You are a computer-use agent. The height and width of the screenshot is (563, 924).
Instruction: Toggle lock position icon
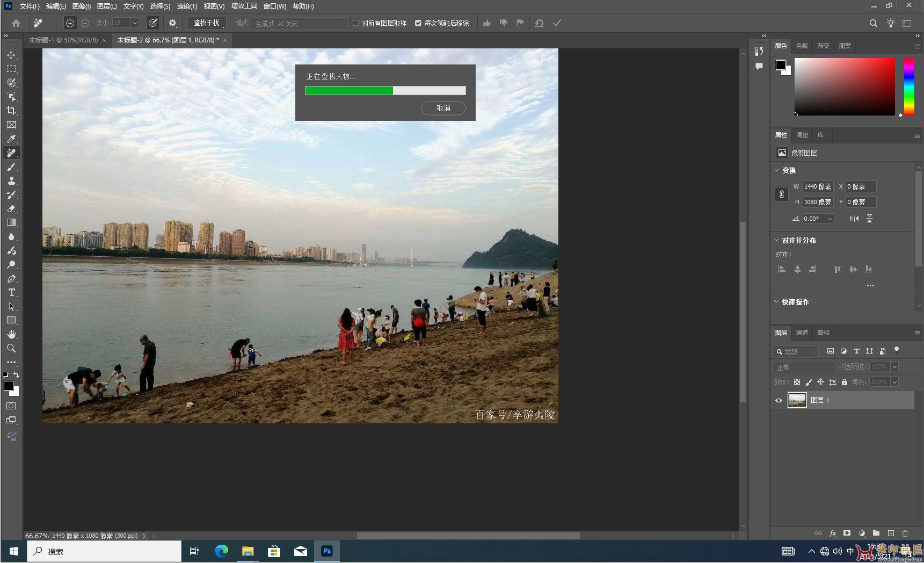pyautogui.click(x=820, y=382)
